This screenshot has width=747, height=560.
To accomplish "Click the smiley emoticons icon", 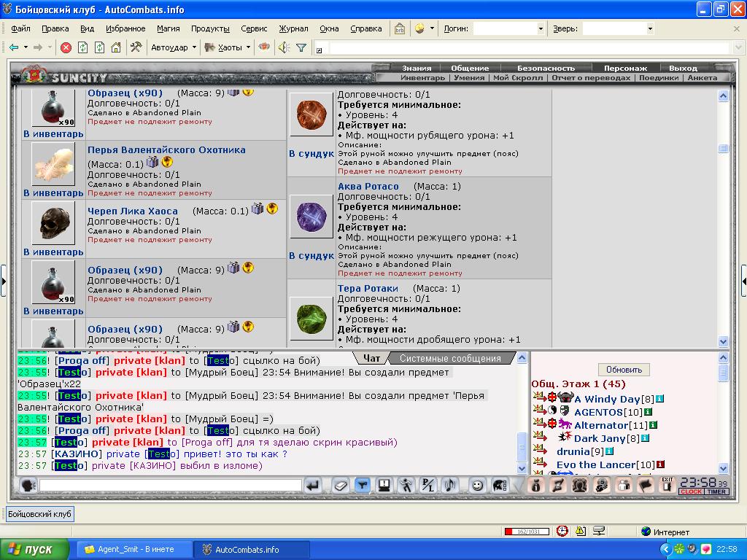I will tap(477, 485).
